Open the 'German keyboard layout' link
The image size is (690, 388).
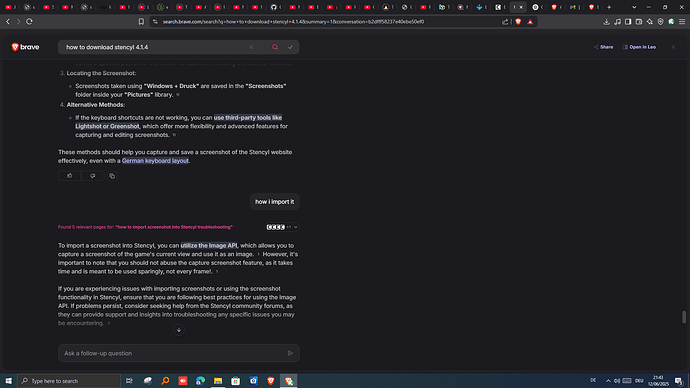155,161
